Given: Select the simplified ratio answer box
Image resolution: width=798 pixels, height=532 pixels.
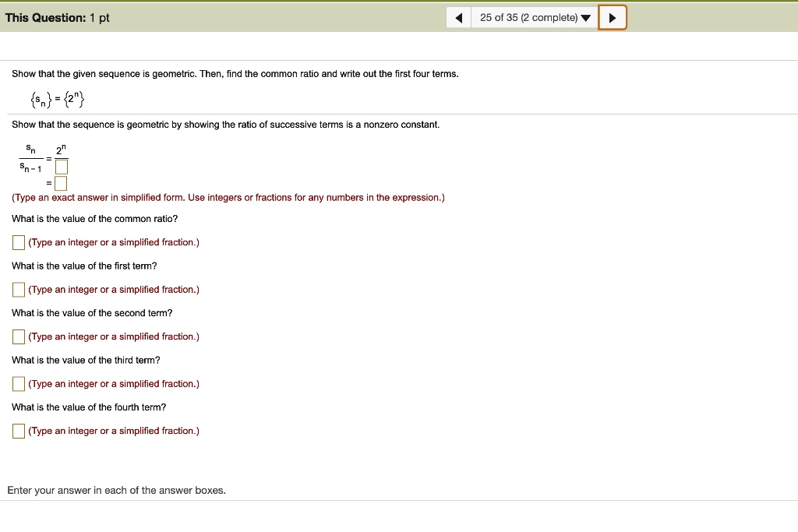Looking at the screenshot, I should click(60, 183).
